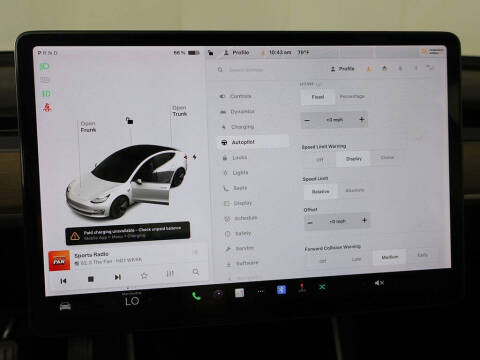Screen dimensions: 480x360
Task: Open the Safety settings section
Action: (238, 233)
